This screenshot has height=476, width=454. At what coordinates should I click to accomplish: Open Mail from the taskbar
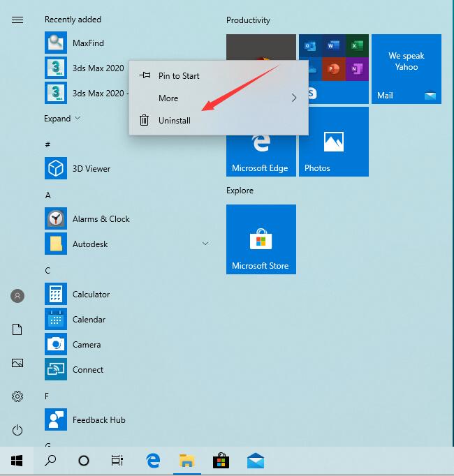click(x=256, y=461)
